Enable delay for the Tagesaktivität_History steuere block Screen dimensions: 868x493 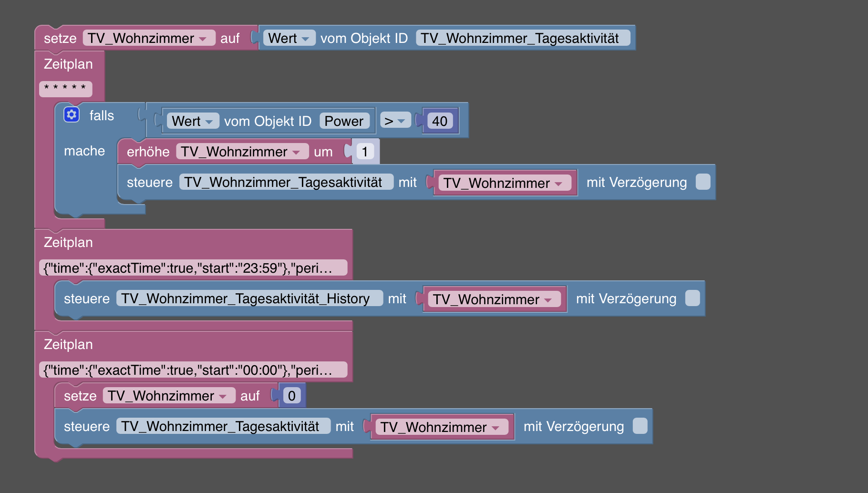coord(692,298)
